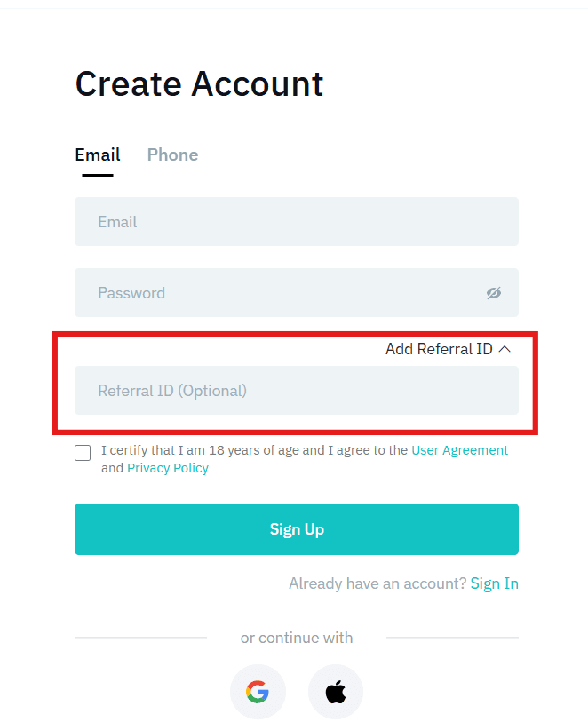
Task: Focus the Email input field
Action: tap(296, 222)
